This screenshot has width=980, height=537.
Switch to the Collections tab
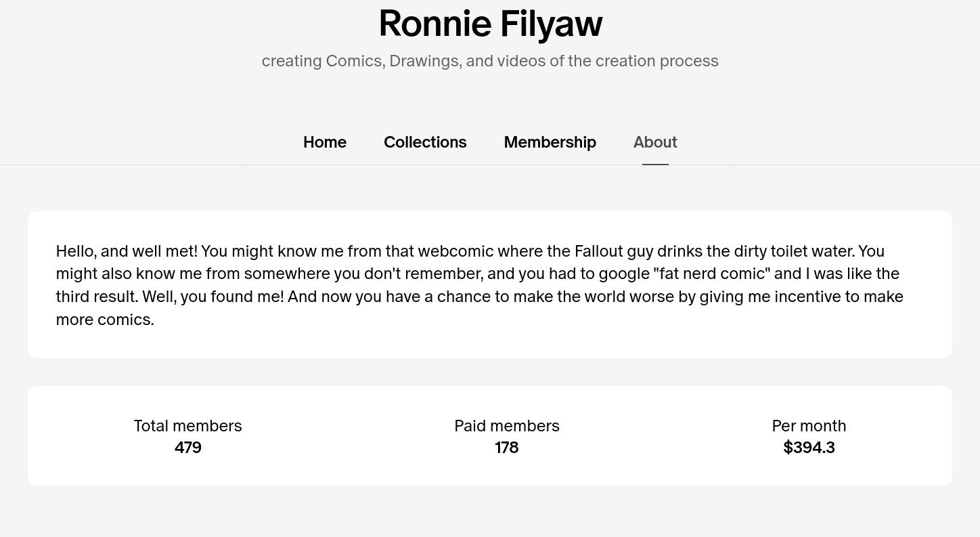tap(425, 142)
